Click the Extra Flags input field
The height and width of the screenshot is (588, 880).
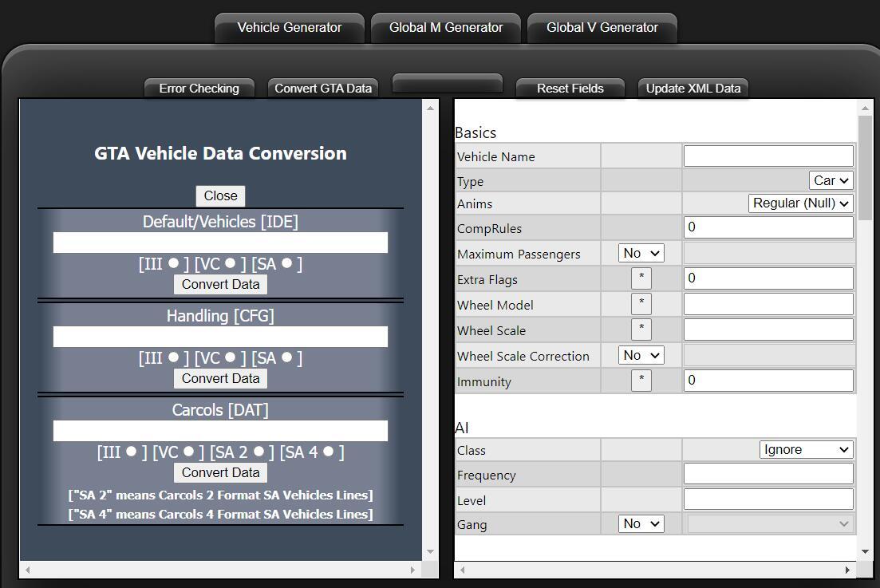point(768,278)
